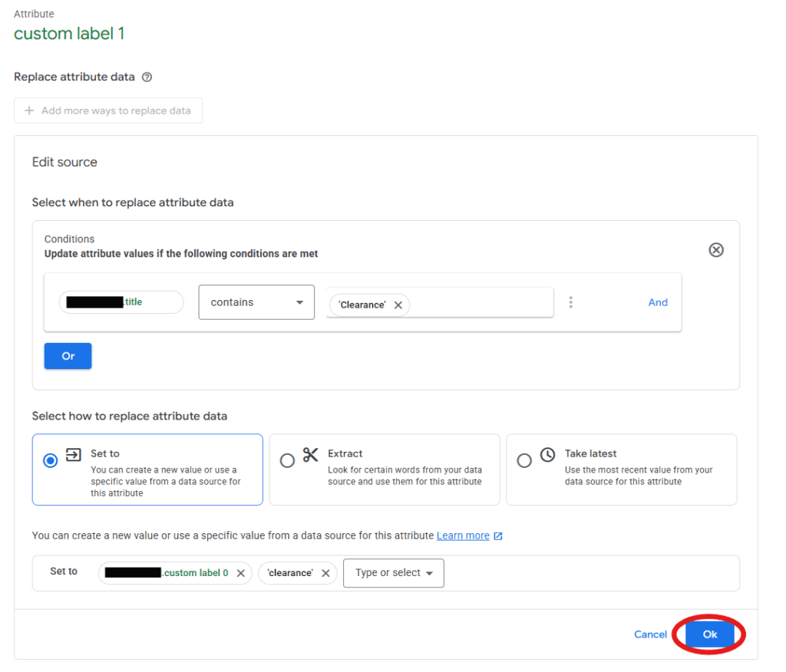This screenshot has width=786, height=672.
Task: Remove the custom label 0 chip
Action: pos(240,573)
